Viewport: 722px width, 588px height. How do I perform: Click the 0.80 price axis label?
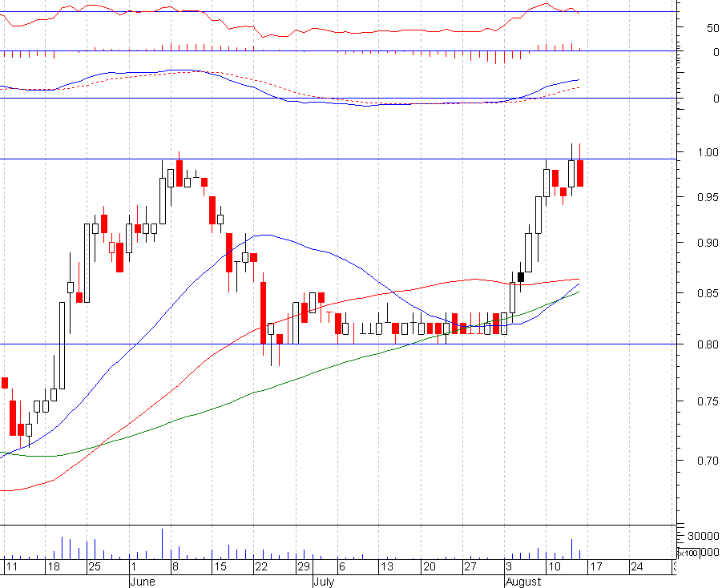(x=708, y=345)
